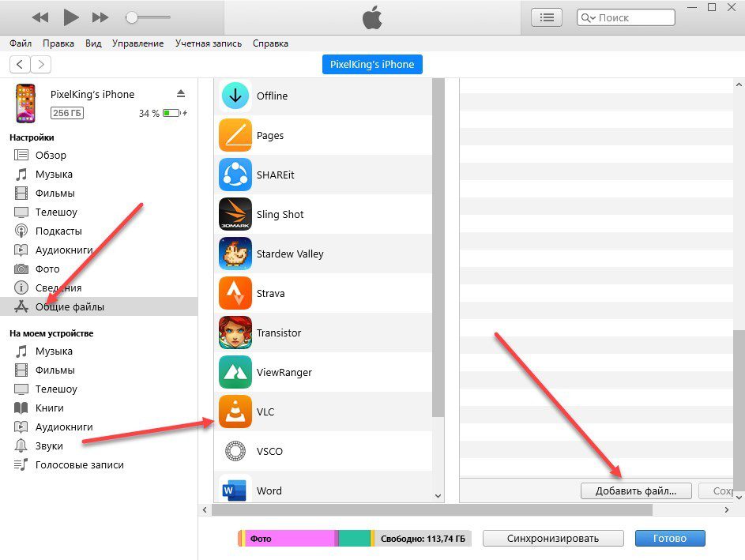Viewport: 745px width, 560px height.
Task: Open the Управление menu
Action: [137, 43]
